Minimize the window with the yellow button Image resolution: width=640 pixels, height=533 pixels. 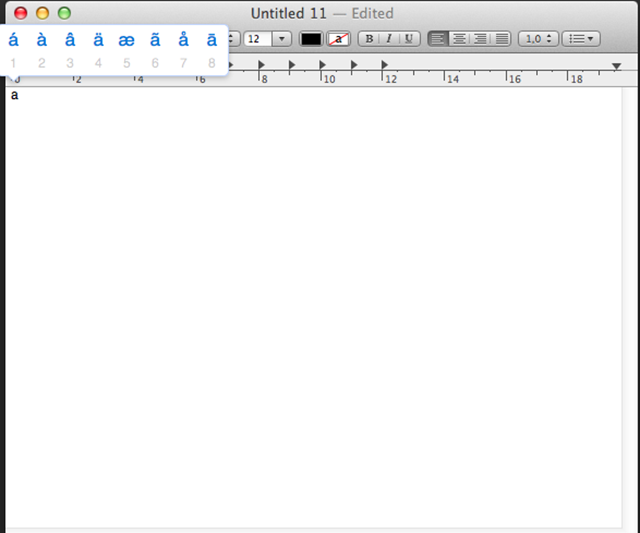tap(42, 13)
